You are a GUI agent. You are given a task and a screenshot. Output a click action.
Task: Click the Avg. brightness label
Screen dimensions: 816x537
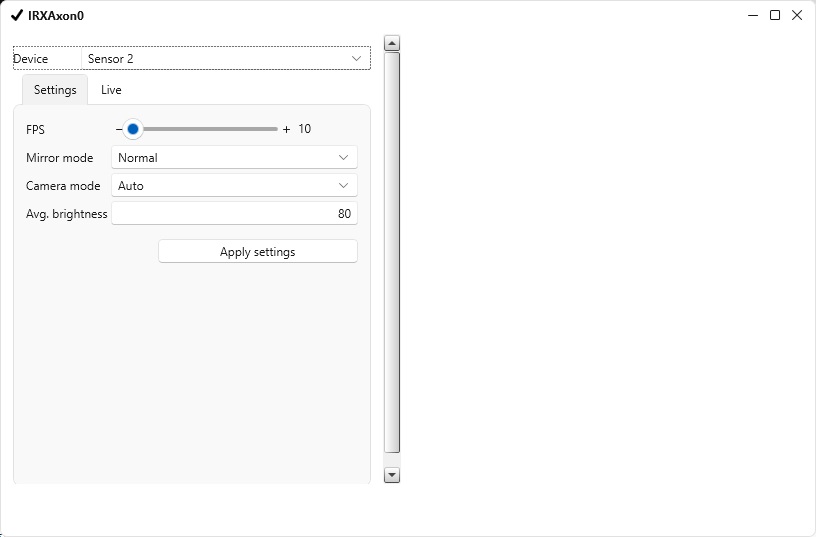67,214
